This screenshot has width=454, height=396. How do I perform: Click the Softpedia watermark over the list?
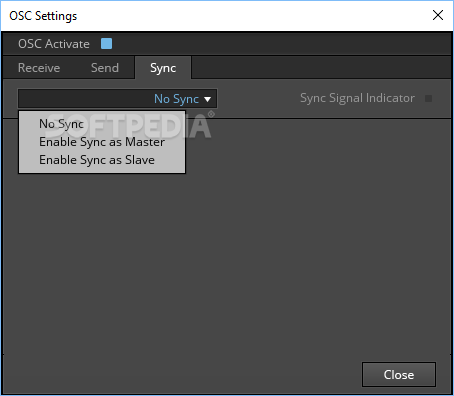[130, 125]
